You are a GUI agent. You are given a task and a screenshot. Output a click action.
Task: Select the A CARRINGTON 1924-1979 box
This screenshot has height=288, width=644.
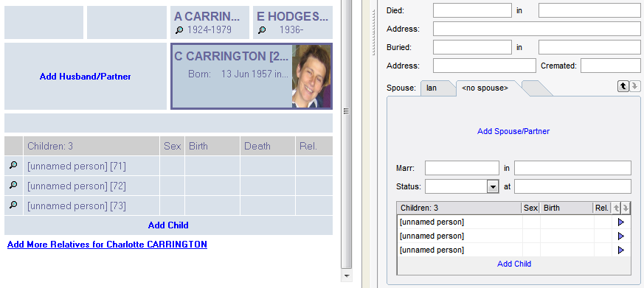[210, 23]
